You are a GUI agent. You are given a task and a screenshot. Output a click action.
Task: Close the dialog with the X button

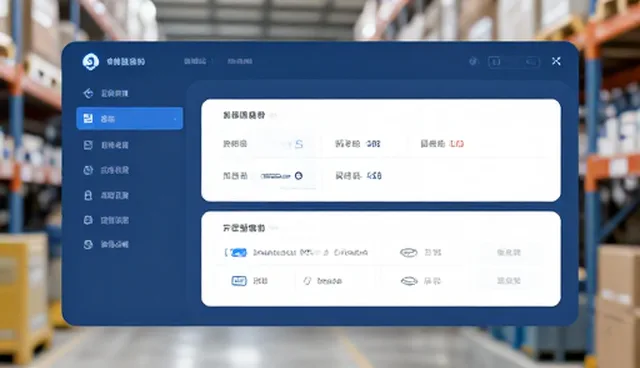click(556, 61)
